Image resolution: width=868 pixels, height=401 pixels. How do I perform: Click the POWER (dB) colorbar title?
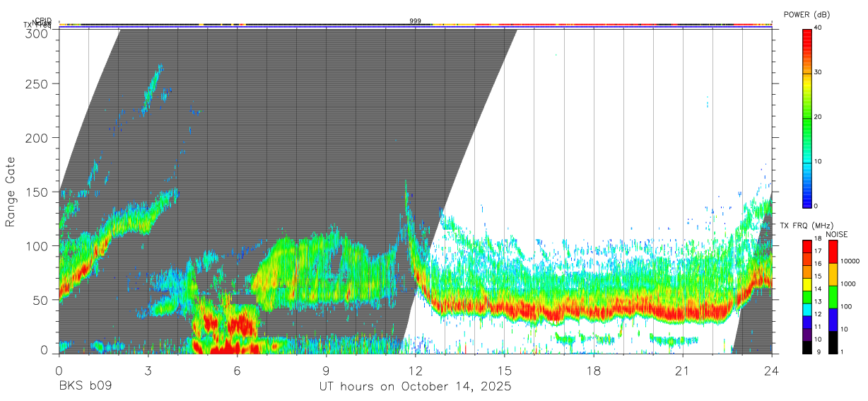coord(807,14)
